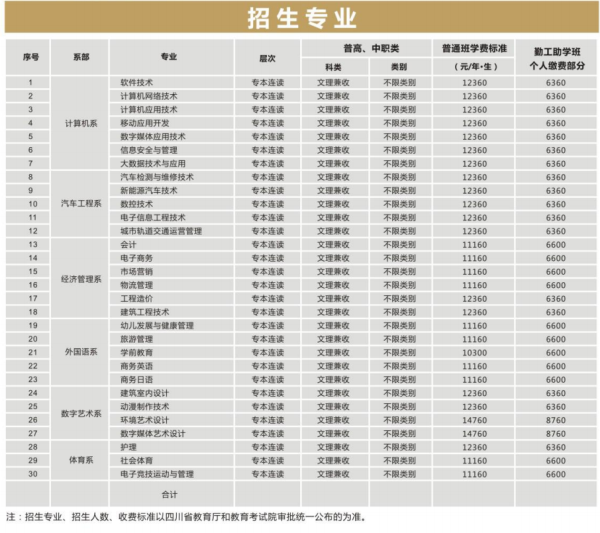Click the 汽车检测与维修技术 major cell
This screenshot has height=533, width=600.
[x=171, y=177]
